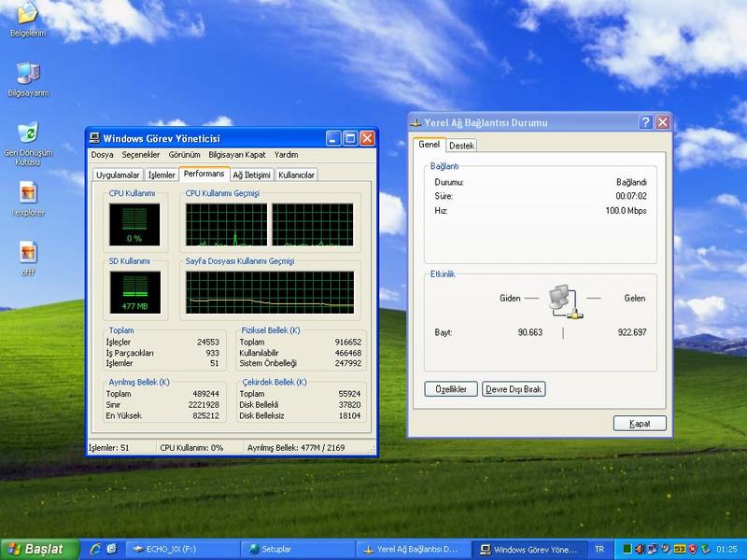Click the Giden bytes value 90.663

[530, 332]
